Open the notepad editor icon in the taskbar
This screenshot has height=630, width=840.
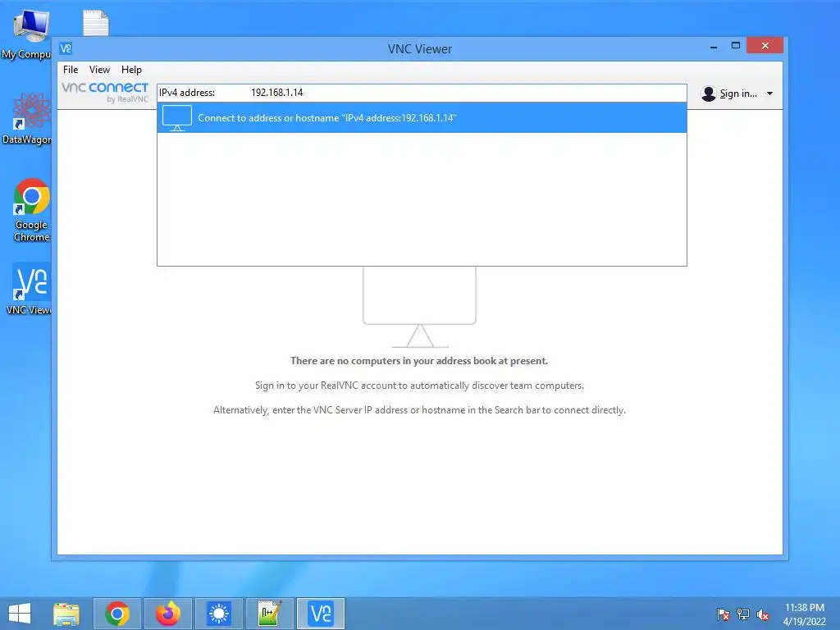(x=269, y=614)
